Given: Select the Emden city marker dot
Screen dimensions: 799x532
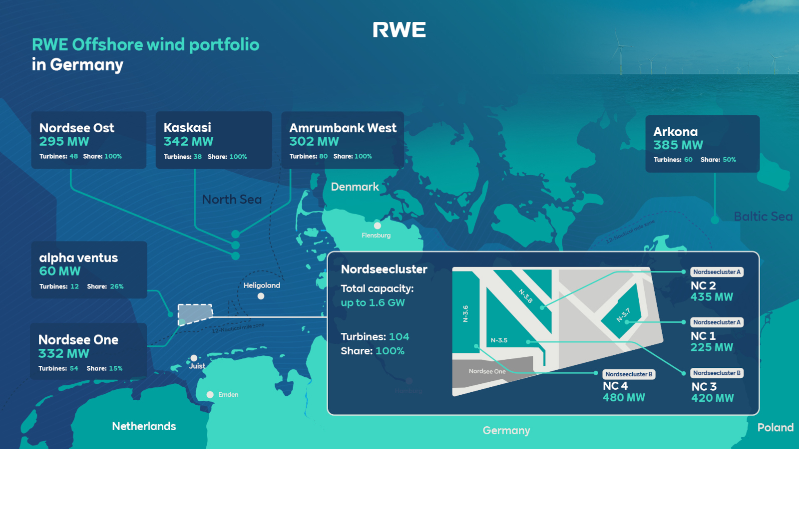Looking at the screenshot, I should [x=211, y=394].
